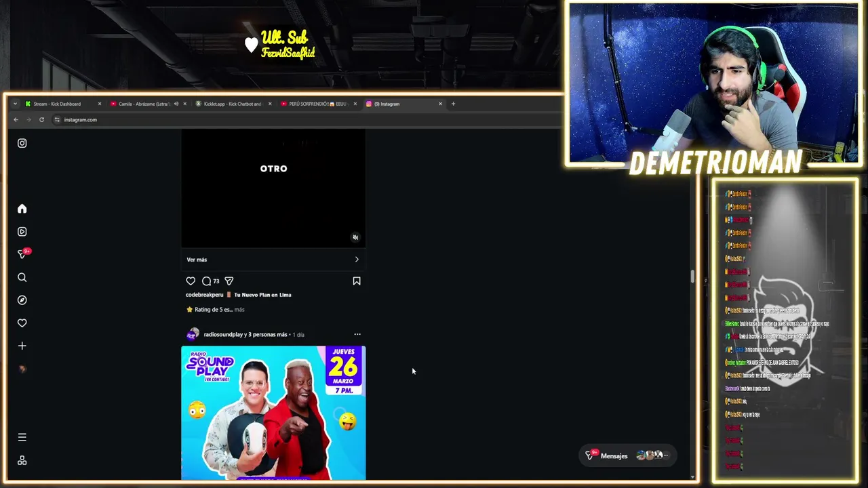The width and height of the screenshot is (868, 488).
Task: Reload the Instagram page
Action: [41, 120]
